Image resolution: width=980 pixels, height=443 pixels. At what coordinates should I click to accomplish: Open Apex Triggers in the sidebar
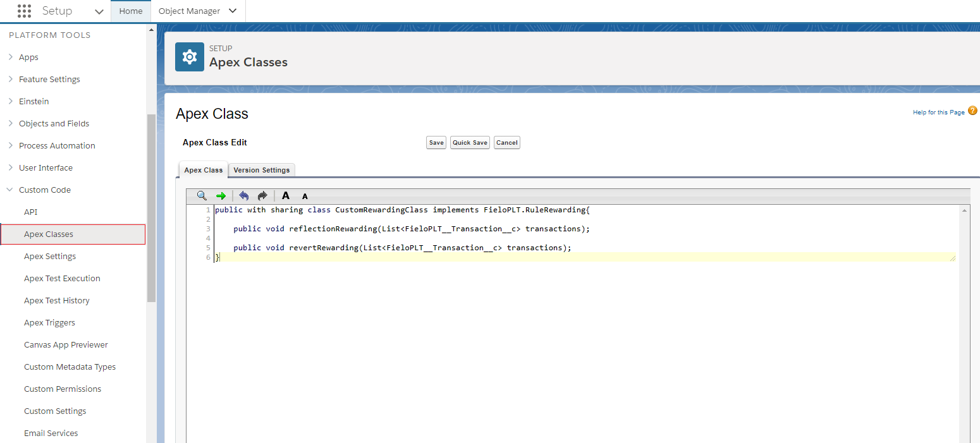coord(49,322)
